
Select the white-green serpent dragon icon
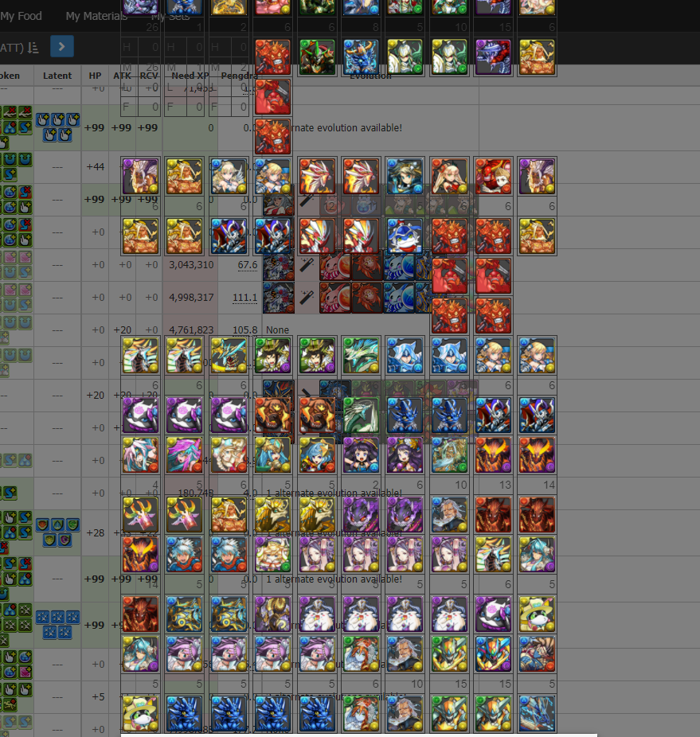click(x=361, y=415)
